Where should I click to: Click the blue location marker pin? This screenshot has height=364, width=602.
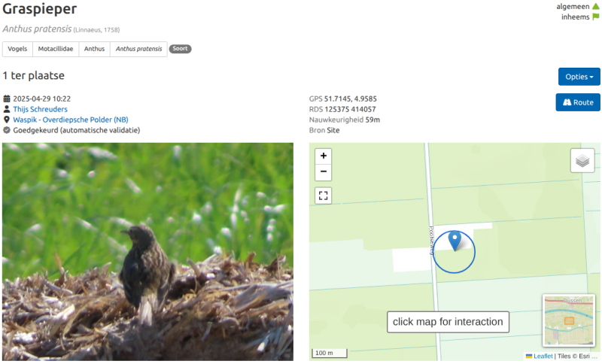455,241
